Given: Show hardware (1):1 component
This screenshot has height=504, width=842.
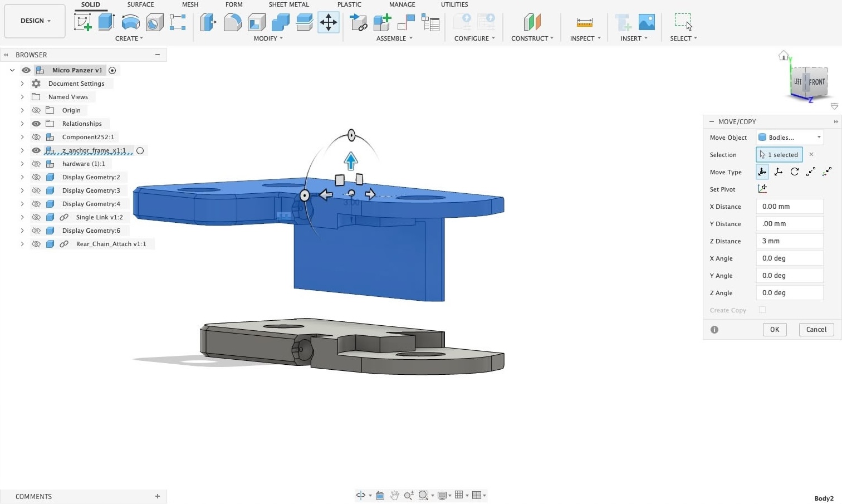Looking at the screenshot, I should (x=36, y=164).
